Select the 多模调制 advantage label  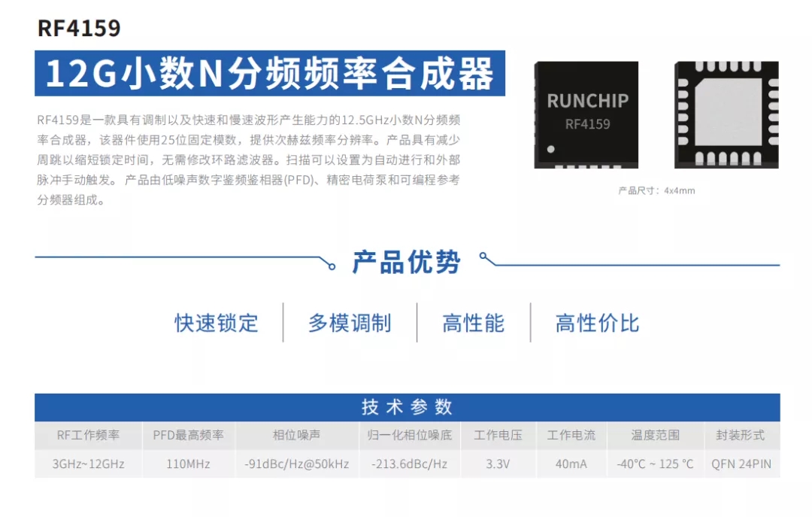coord(350,324)
